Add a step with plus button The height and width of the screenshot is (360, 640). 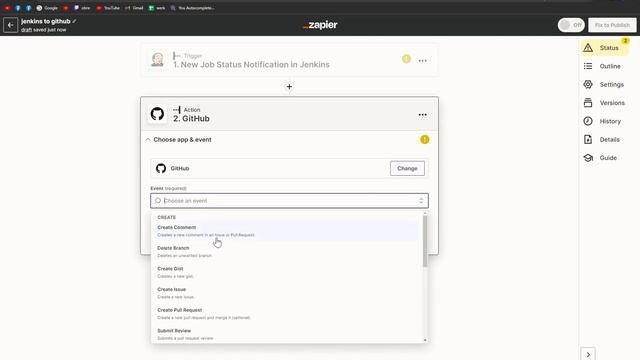click(x=289, y=87)
